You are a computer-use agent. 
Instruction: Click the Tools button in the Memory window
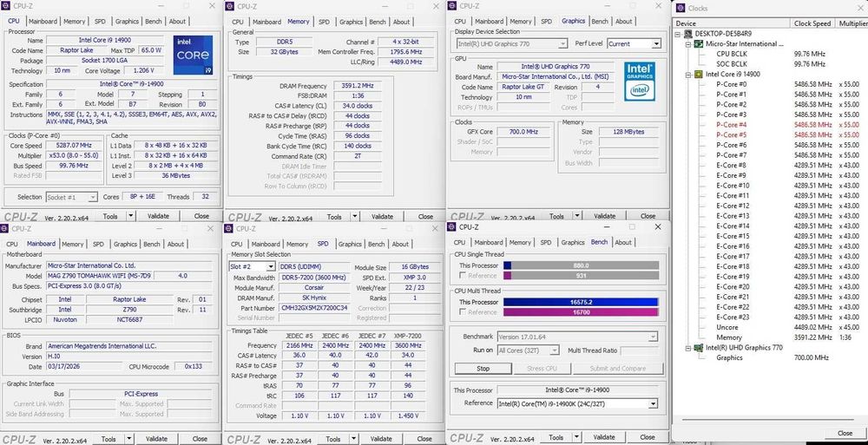334,216
